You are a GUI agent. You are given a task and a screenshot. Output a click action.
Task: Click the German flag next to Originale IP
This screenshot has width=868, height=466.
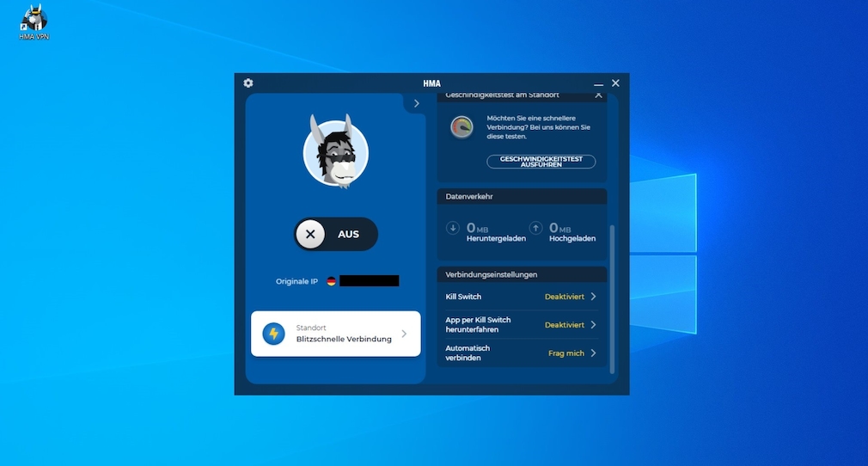[331, 281]
